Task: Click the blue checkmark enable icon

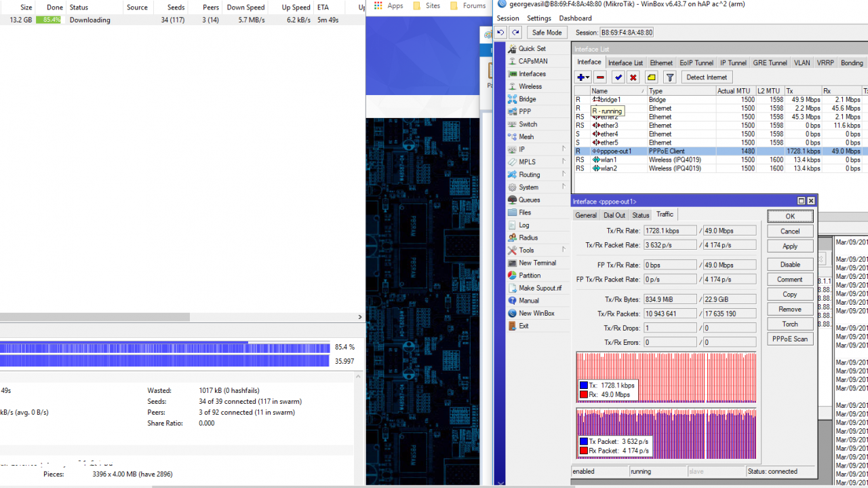Action: tap(618, 77)
